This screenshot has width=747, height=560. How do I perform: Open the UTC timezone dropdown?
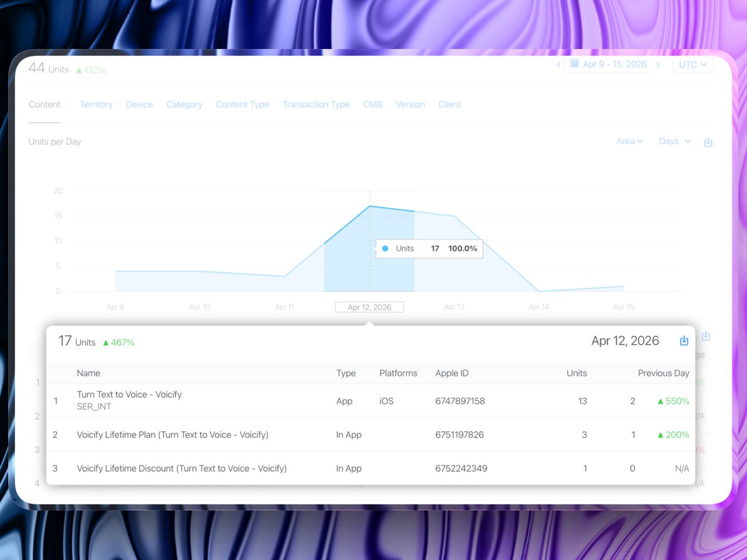pos(692,65)
